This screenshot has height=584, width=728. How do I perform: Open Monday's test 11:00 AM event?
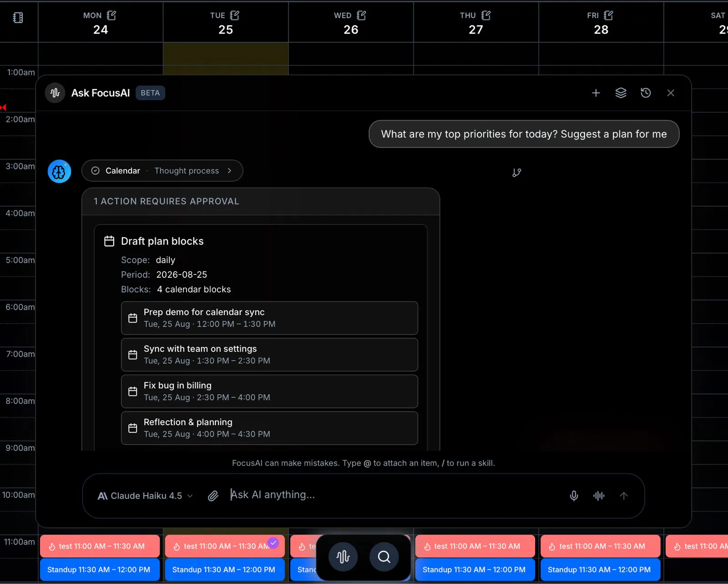pyautogui.click(x=100, y=546)
